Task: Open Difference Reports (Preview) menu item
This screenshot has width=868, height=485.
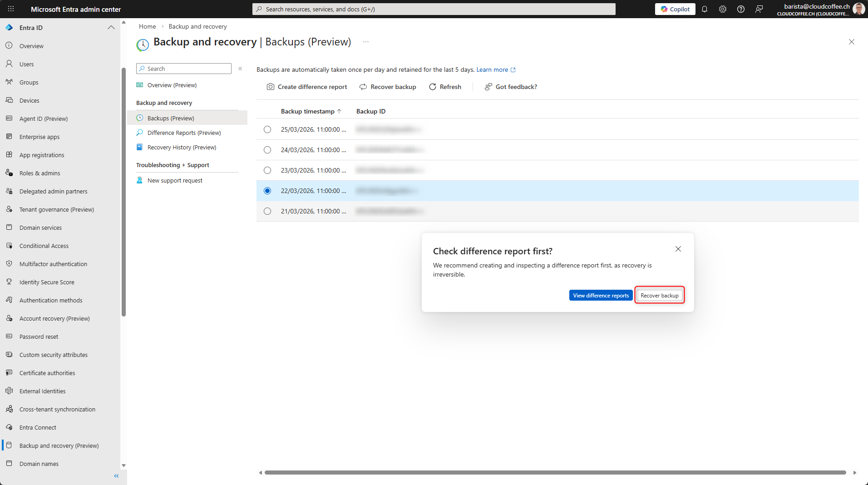Action: tap(184, 133)
